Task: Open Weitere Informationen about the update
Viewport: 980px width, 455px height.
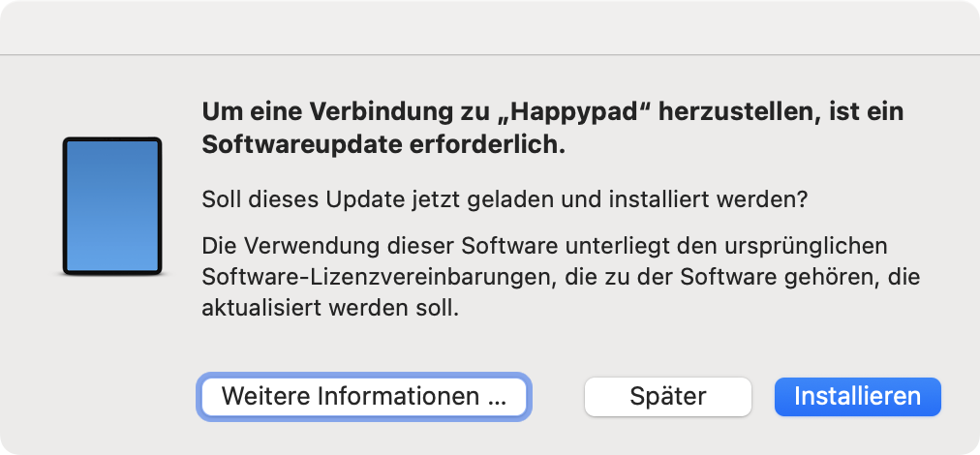Action: pos(364,396)
